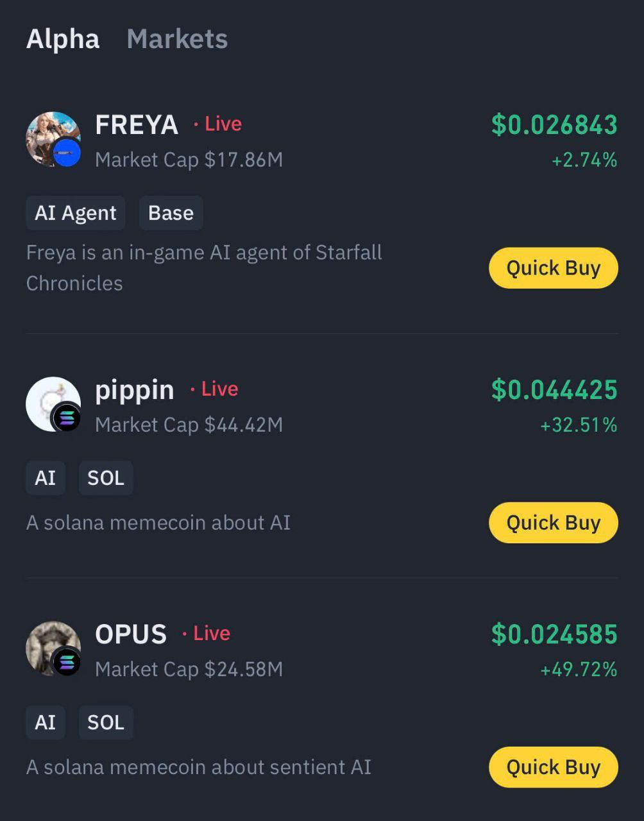Tap the pippin token avatar icon

click(x=53, y=404)
